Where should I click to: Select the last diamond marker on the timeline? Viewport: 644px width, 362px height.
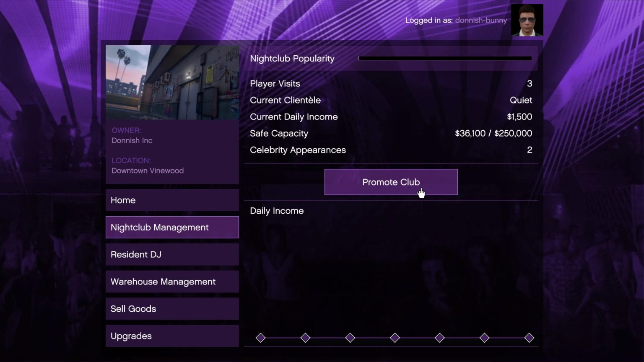[529, 337]
